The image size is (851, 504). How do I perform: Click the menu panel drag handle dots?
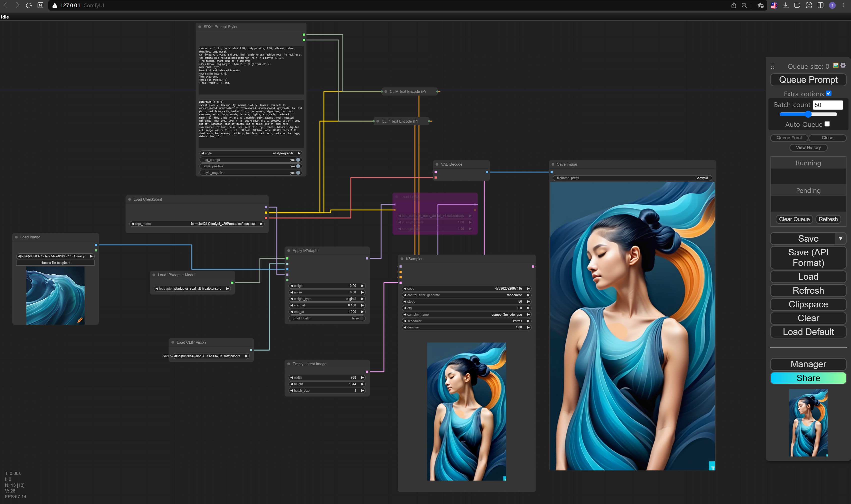click(x=772, y=66)
